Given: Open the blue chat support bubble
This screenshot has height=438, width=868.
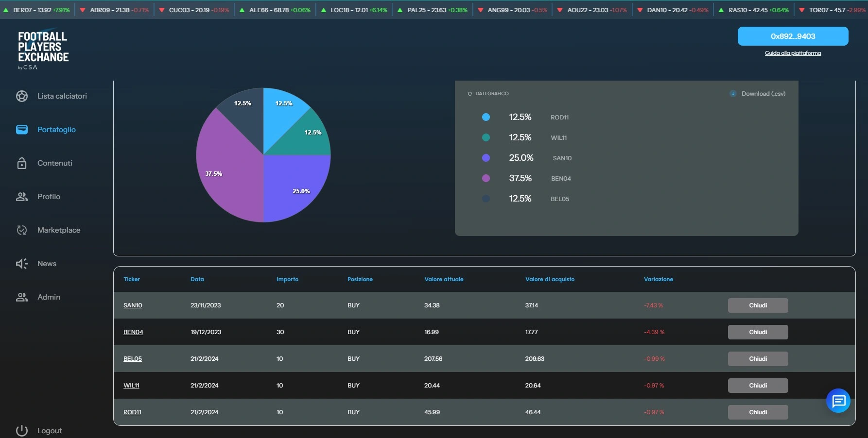Looking at the screenshot, I should tap(838, 401).
